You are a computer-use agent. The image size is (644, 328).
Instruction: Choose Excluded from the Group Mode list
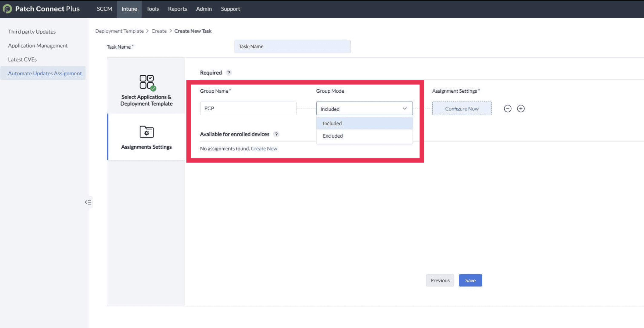tap(332, 136)
